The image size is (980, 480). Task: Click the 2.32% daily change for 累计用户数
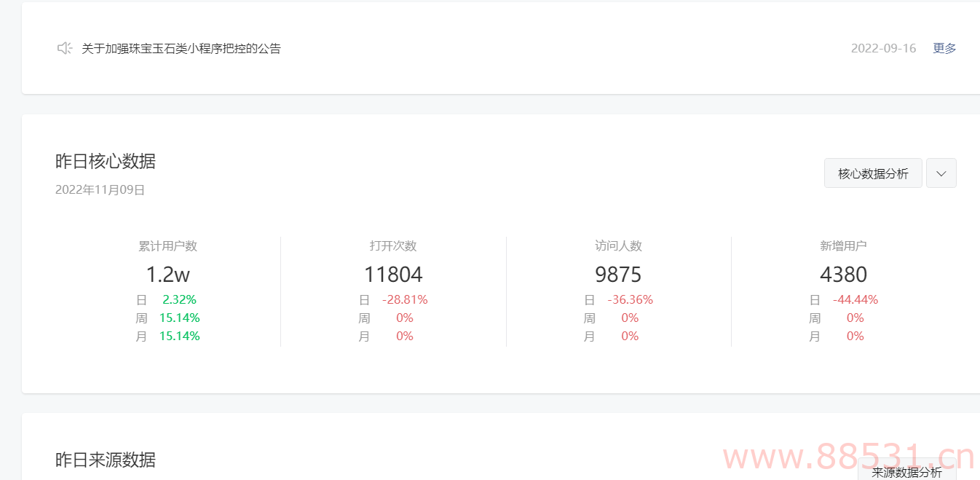click(x=179, y=299)
